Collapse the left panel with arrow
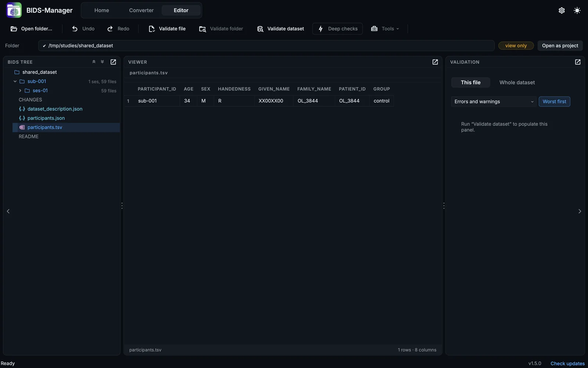Screen dimensions: 588x368 pos(8,211)
